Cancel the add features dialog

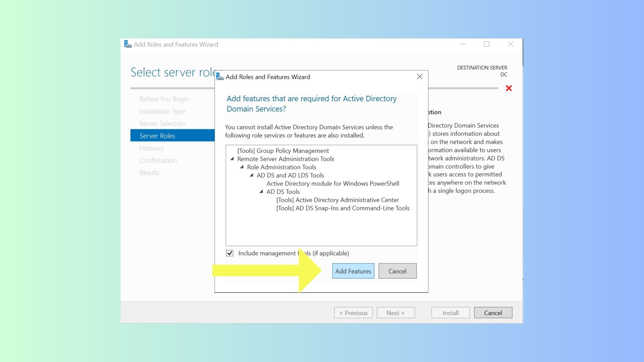[397, 271]
